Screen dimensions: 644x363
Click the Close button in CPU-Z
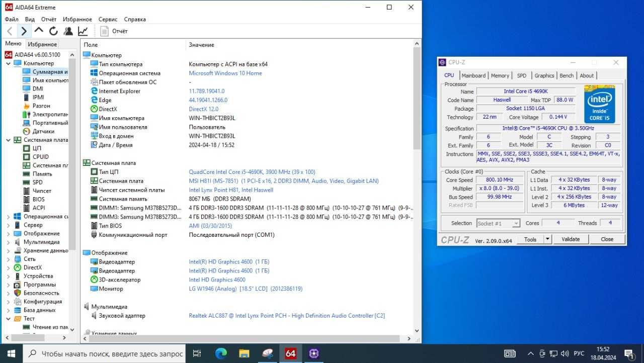coord(607,239)
